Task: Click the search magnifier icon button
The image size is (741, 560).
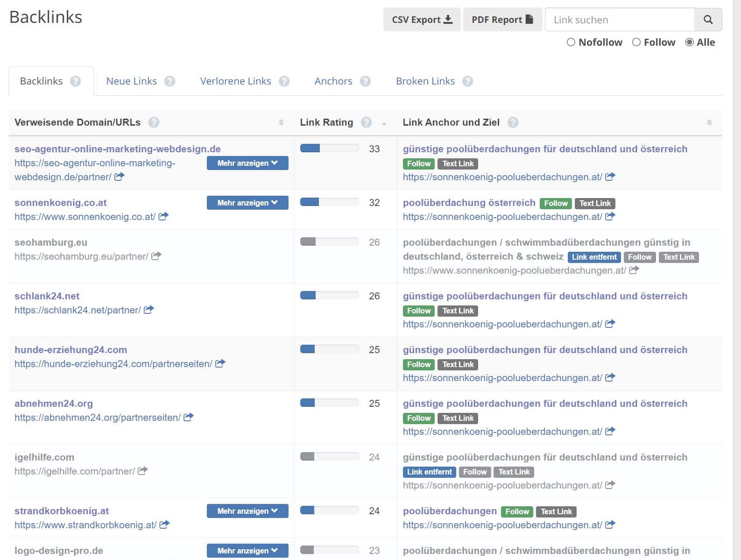Action: [x=708, y=20]
